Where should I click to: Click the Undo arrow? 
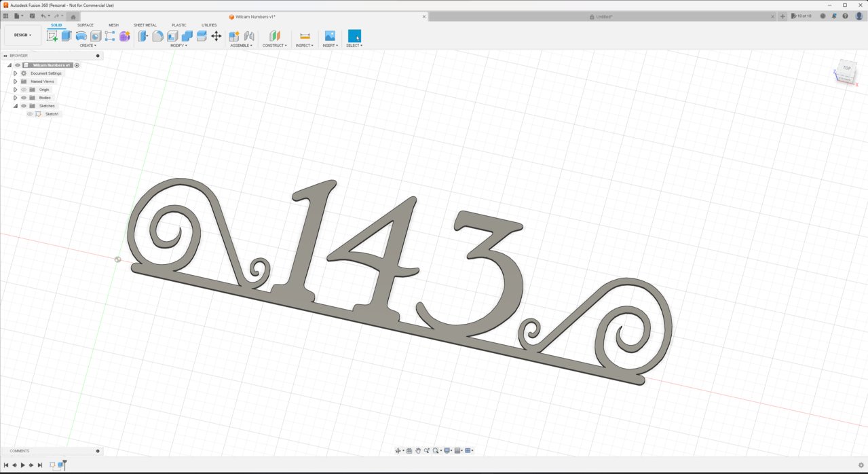[x=43, y=16]
